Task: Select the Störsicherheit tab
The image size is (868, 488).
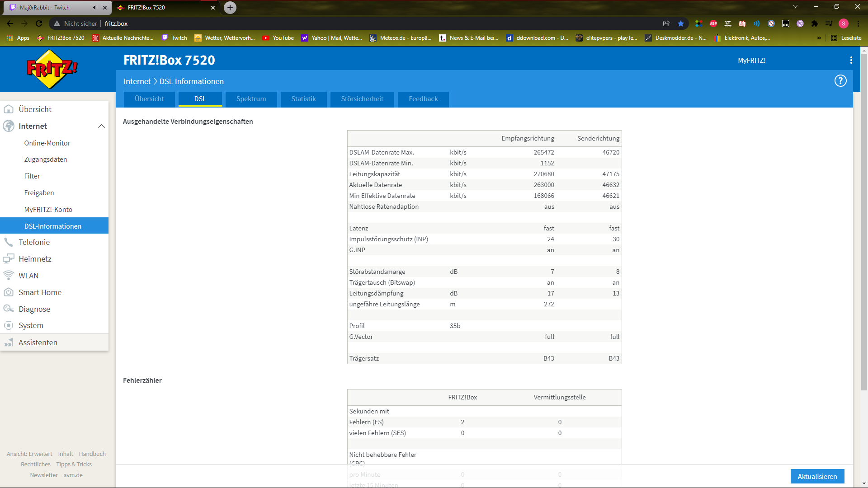Action: pos(362,99)
